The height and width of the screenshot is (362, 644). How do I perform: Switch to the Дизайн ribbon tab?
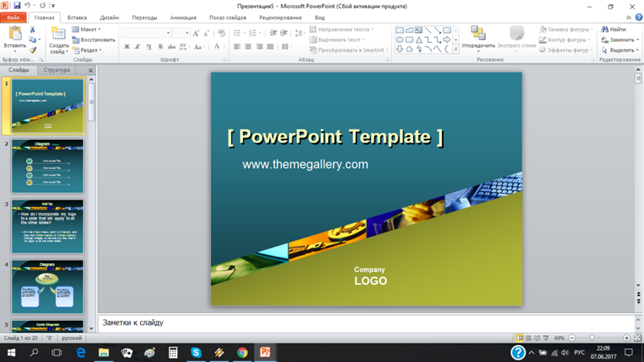(109, 18)
